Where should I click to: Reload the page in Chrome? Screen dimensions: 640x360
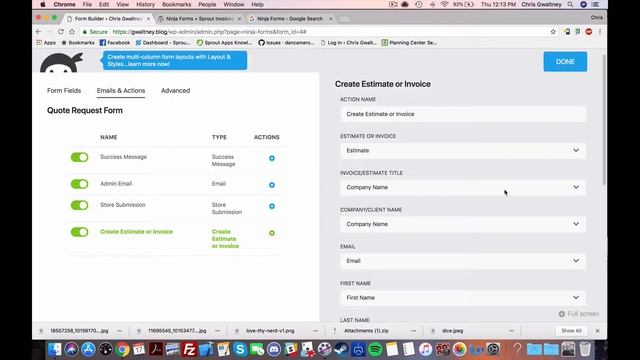(x=60, y=31)
